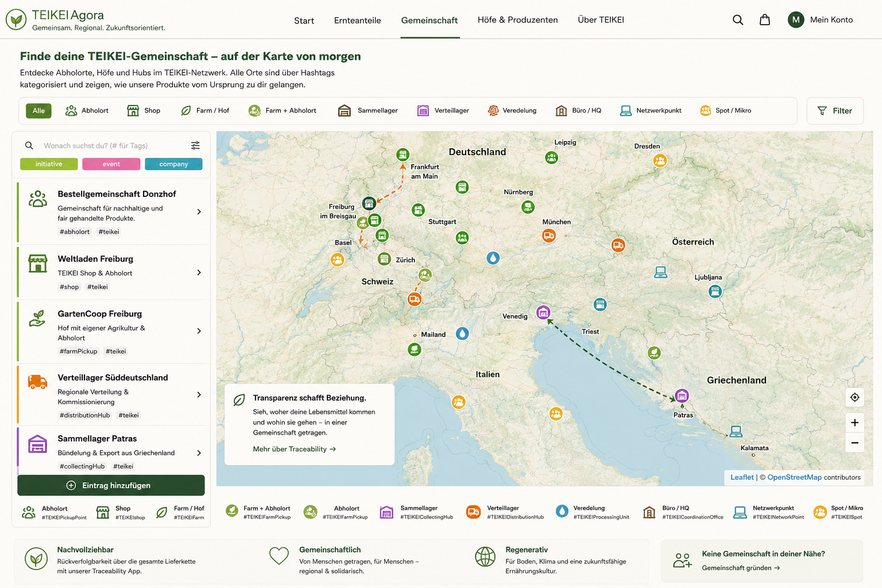Filter by Büro / HQ category
The height and width of the screenshot is (588, 882).
click(578, 111)
